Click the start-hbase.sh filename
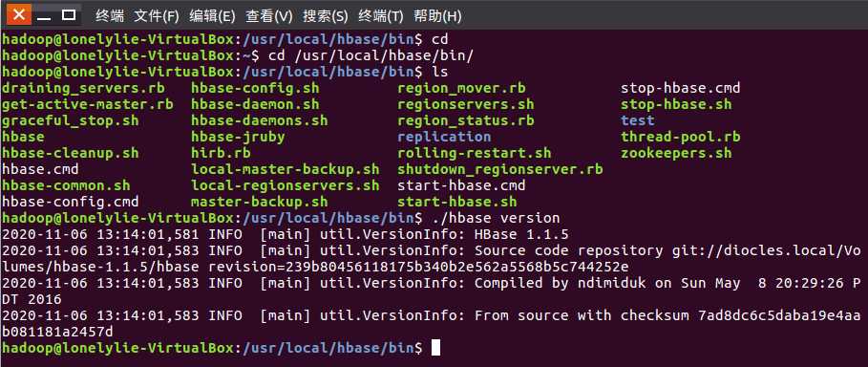This screenshot has height=367, width=868. click(x=457, y=202)
